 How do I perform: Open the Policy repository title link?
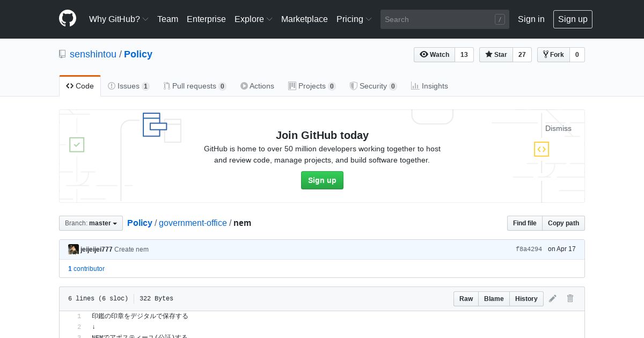(138, 54)
